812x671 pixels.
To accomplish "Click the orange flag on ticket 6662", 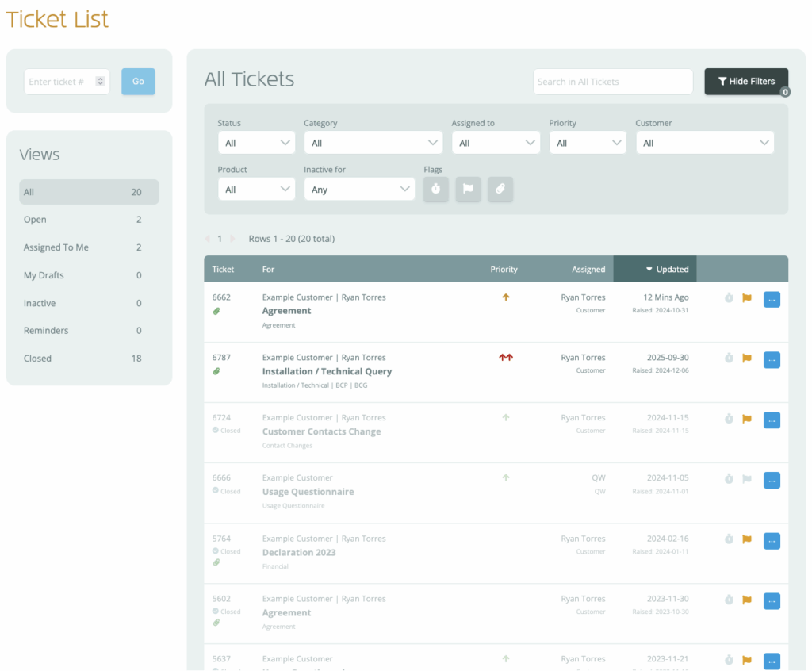I will [x=746, y=298].
